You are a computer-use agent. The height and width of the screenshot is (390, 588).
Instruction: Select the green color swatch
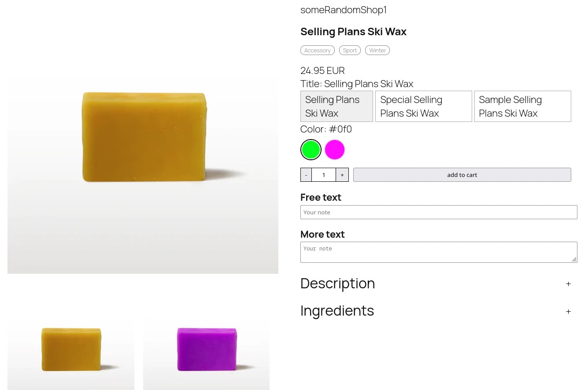point(311,150)
